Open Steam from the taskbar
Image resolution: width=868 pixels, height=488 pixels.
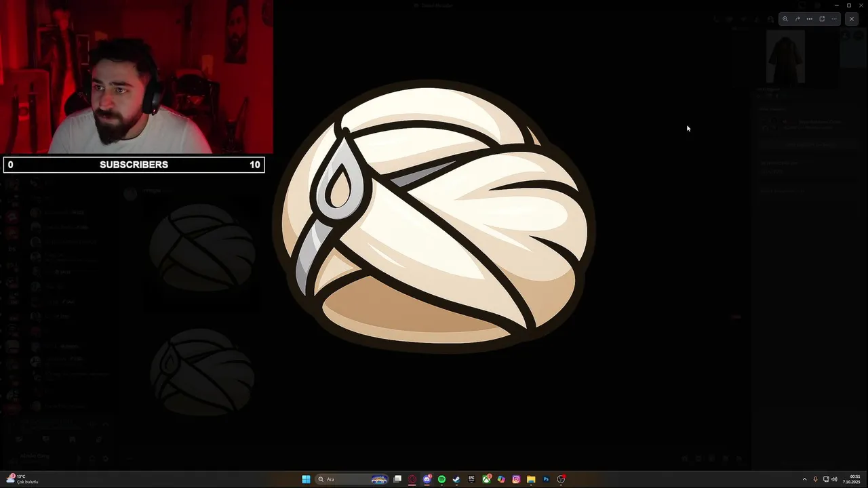[x=456, y=479]
